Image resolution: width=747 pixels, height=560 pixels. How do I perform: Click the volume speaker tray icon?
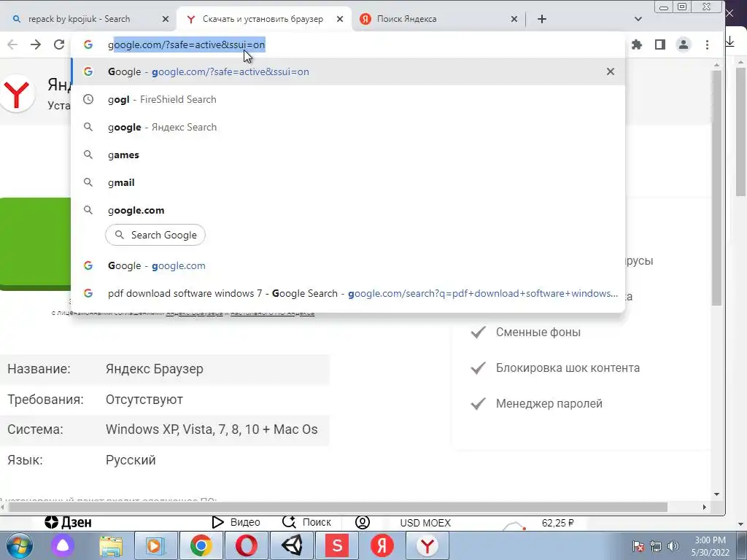(x=673, y=546)
